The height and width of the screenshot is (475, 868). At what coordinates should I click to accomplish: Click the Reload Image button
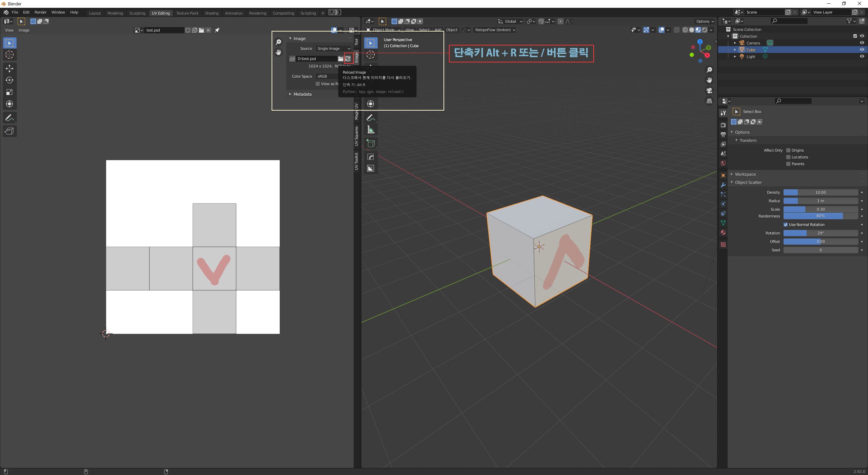(x=348, y=59)
